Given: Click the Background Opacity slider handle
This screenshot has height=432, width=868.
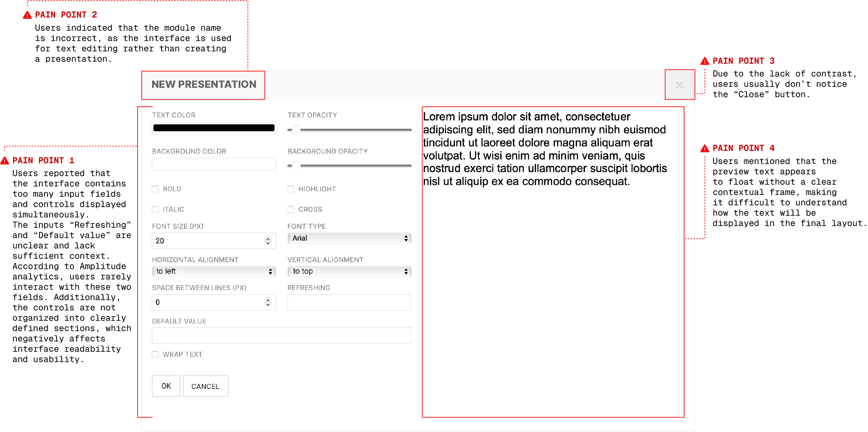Looking at the screenshot, I should [x=296, y=166].
